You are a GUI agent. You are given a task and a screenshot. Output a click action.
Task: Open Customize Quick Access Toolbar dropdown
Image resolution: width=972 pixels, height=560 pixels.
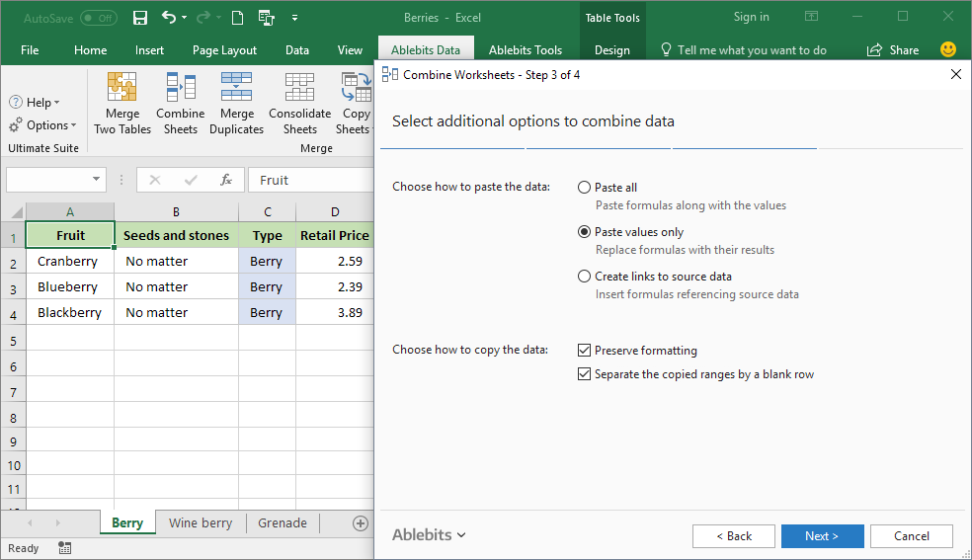pos(294,18)
